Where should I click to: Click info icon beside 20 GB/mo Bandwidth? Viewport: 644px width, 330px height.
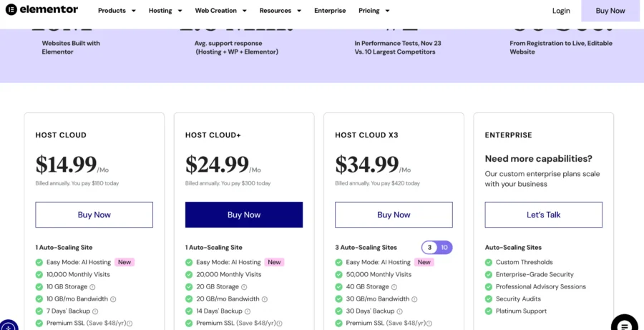[265, 299]
